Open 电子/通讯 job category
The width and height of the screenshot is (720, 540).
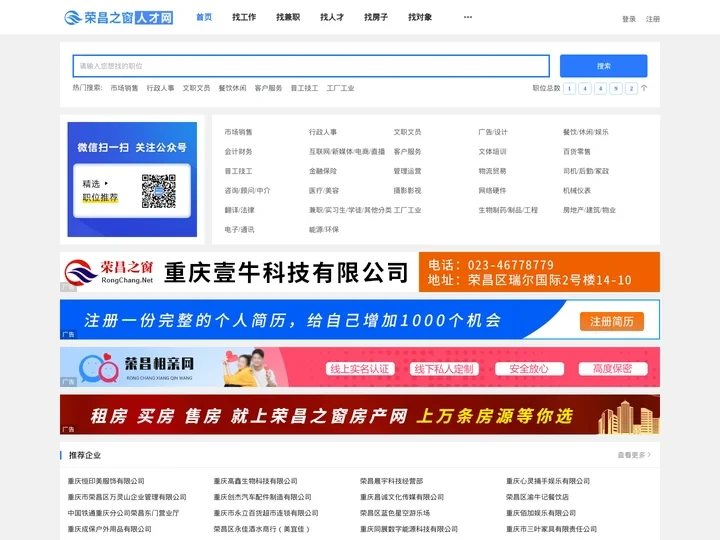coord(239,230)
